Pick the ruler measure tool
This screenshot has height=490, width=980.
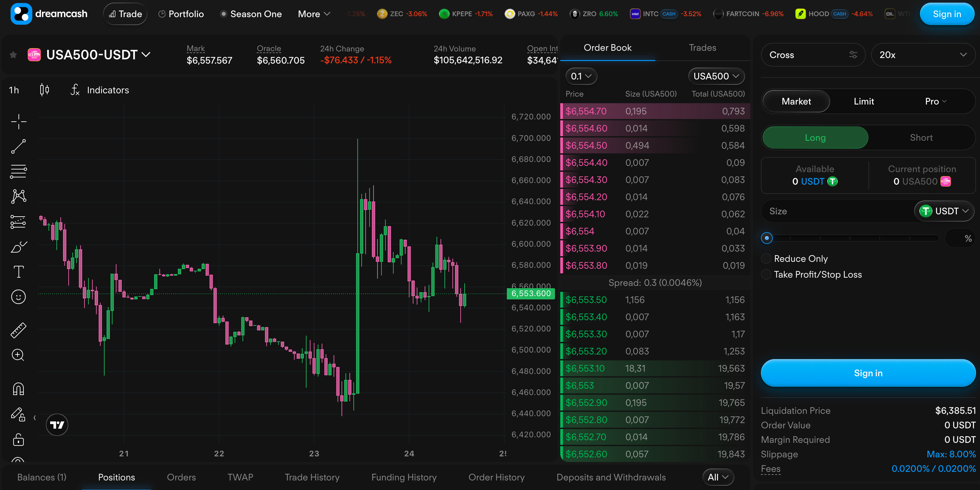pyautogui.click(x=18, y=330)
